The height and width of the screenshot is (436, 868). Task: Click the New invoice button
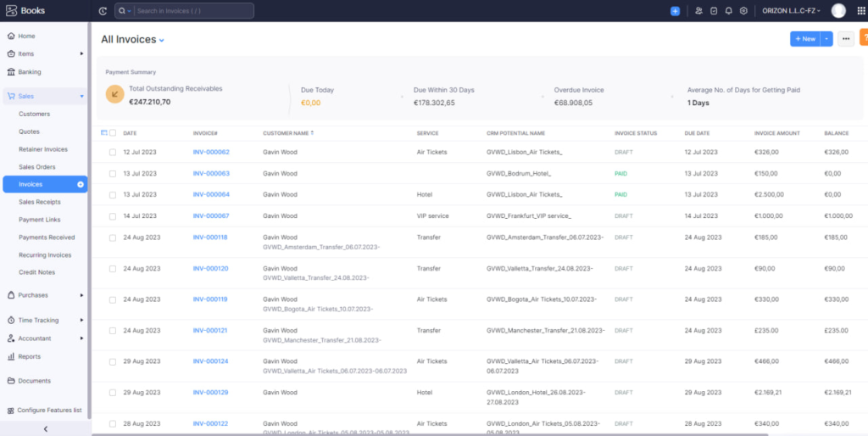(804, 39)
